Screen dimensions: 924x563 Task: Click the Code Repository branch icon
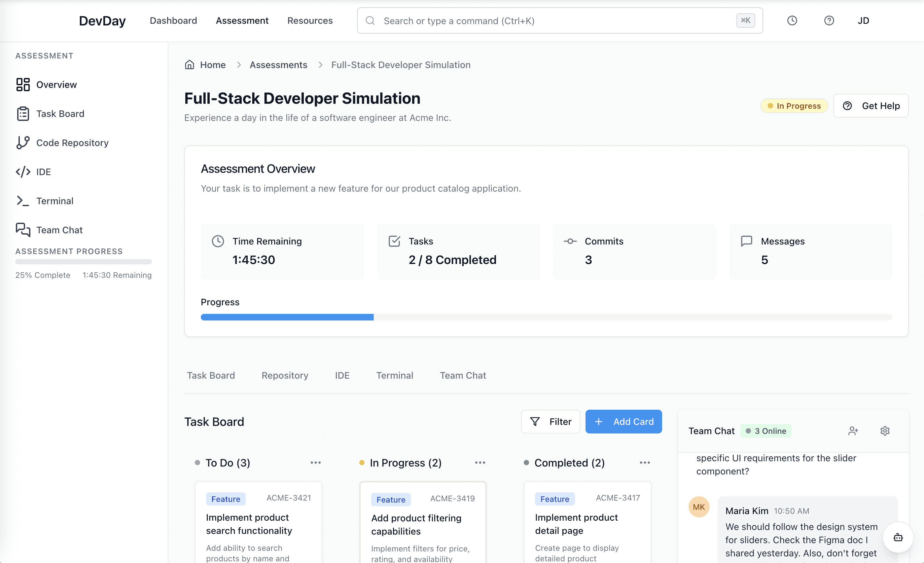pos(23,142)
